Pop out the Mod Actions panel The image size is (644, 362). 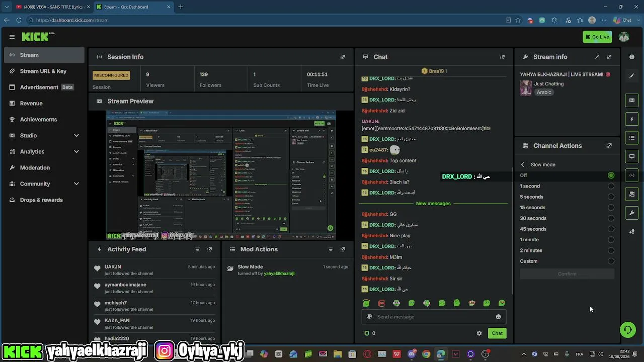click(343, 249)
